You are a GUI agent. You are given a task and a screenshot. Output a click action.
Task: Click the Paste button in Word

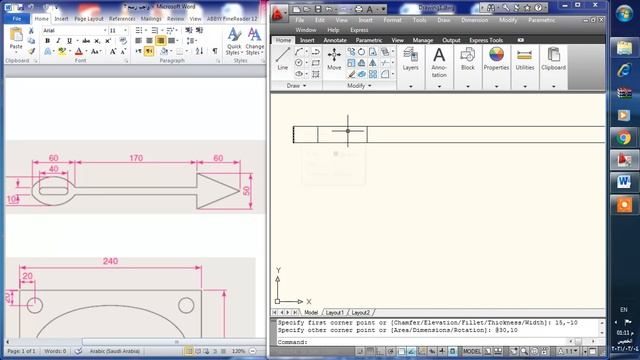click(16, 39)
